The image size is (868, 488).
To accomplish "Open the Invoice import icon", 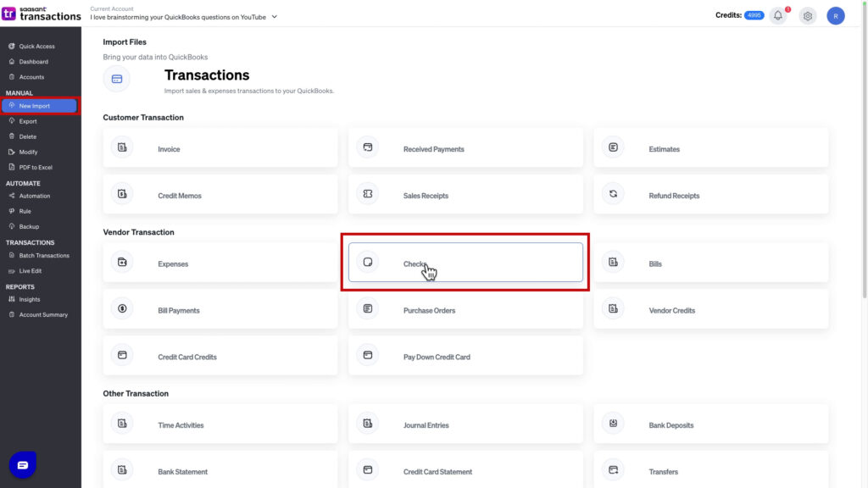I will point(121,147).
